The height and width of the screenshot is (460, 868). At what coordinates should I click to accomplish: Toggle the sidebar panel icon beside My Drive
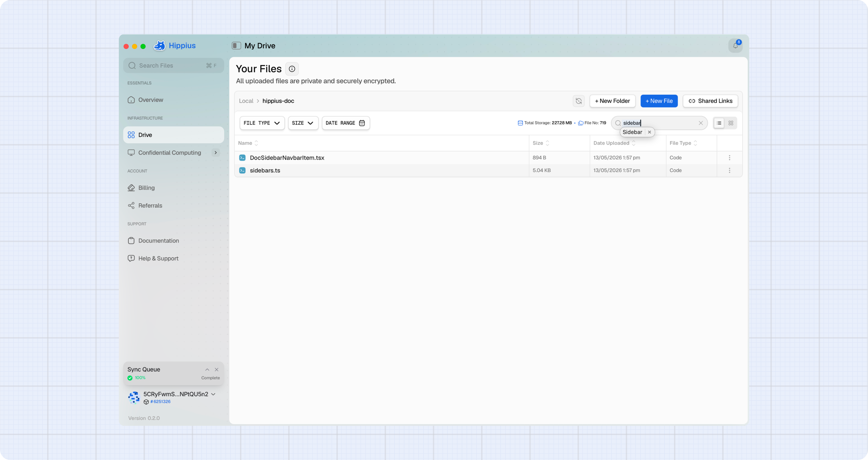236,46
